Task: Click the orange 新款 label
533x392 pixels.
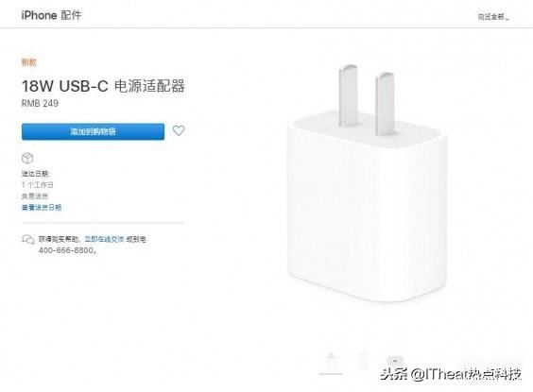Action: point(29,62)
